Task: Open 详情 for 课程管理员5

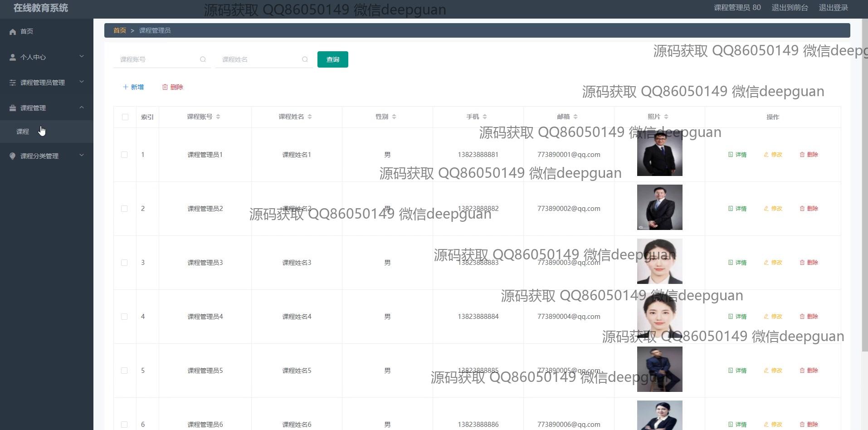Action: 737,371
